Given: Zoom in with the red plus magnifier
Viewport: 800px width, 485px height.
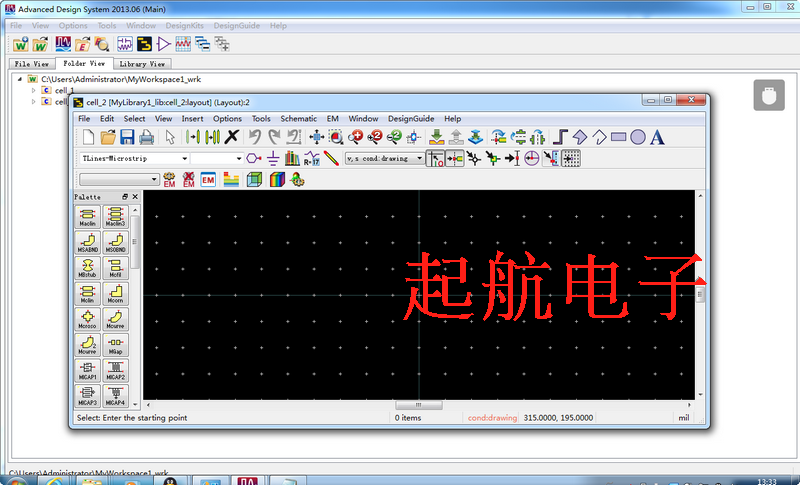Looking at the screenshot, I should 355,137.
